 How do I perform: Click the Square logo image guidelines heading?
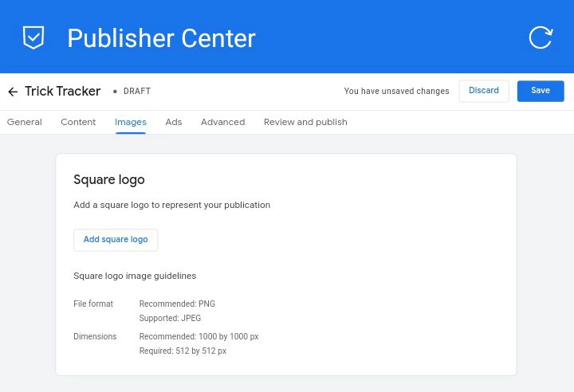point(135,276)
